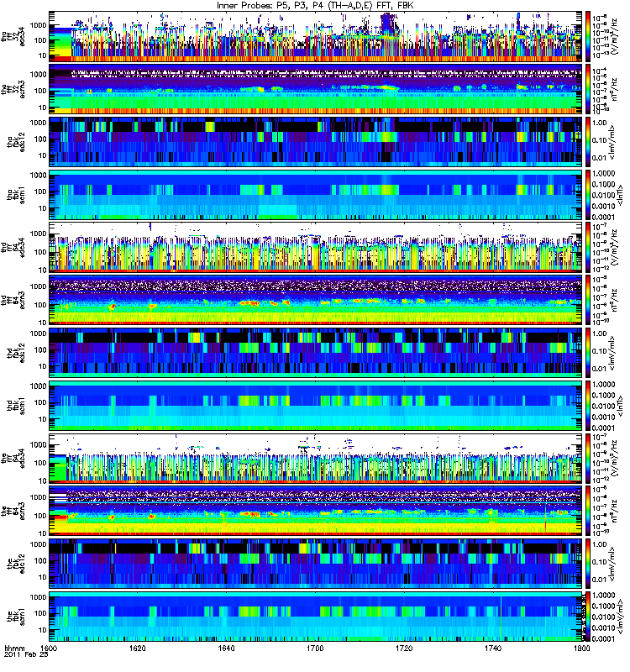This screenshot has width=630, height=672.
Task: Select the thd fbk scm1 filter bank panel
Action: click(316, 406)
